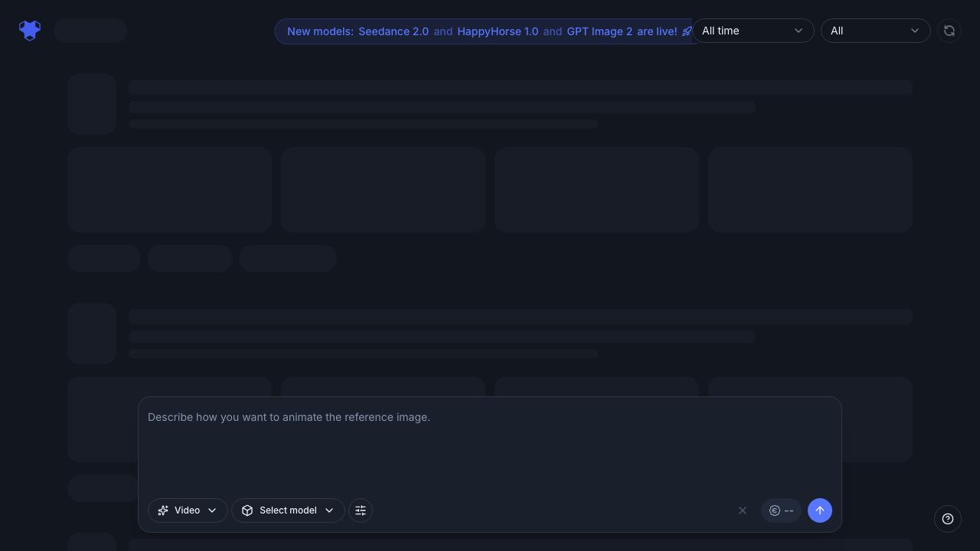The width and height of the screenshot is (980, 551).
Task: Open the Select model dropdown
Action: [288, 510]
